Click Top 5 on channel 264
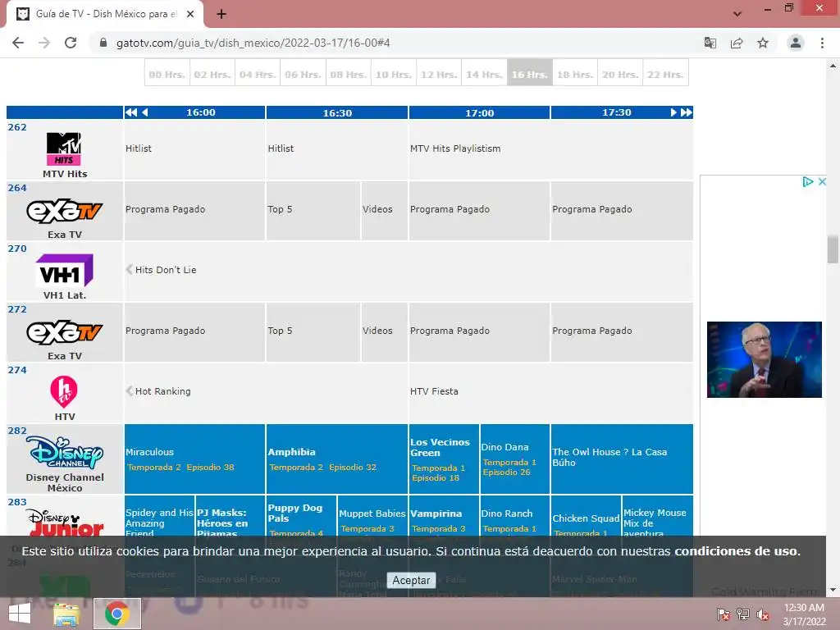 coord(281,209)
